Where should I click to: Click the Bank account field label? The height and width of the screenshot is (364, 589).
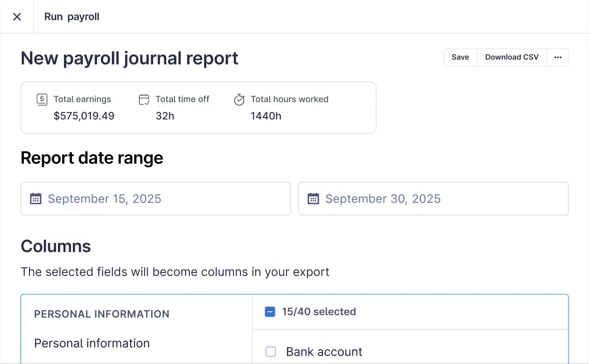click(x=324, y=352)
